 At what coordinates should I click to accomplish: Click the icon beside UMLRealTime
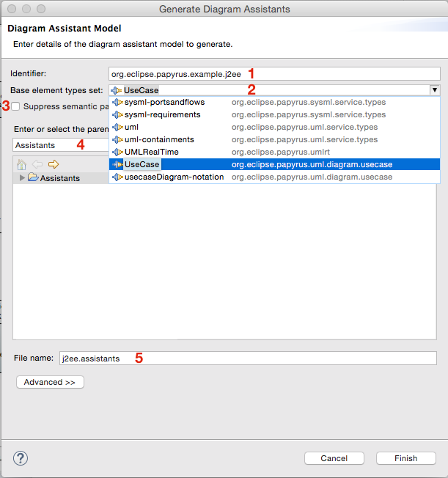[117, 152]
